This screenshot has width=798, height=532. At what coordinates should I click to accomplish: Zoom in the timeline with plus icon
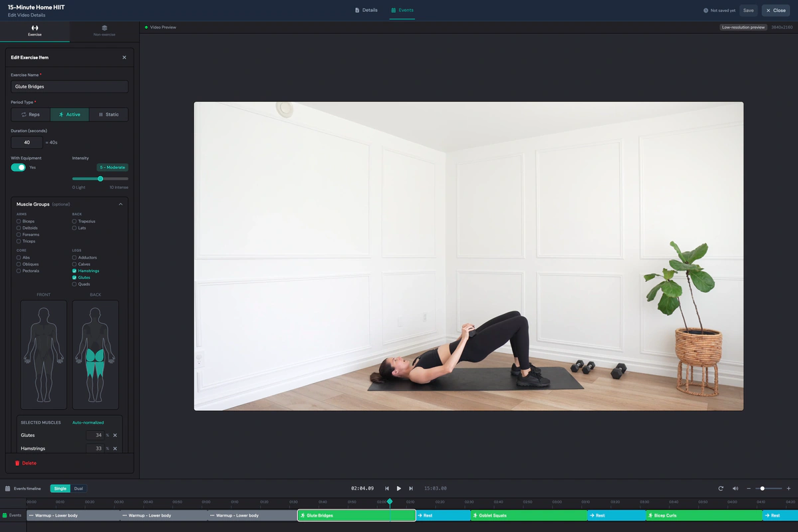(789, 488)
